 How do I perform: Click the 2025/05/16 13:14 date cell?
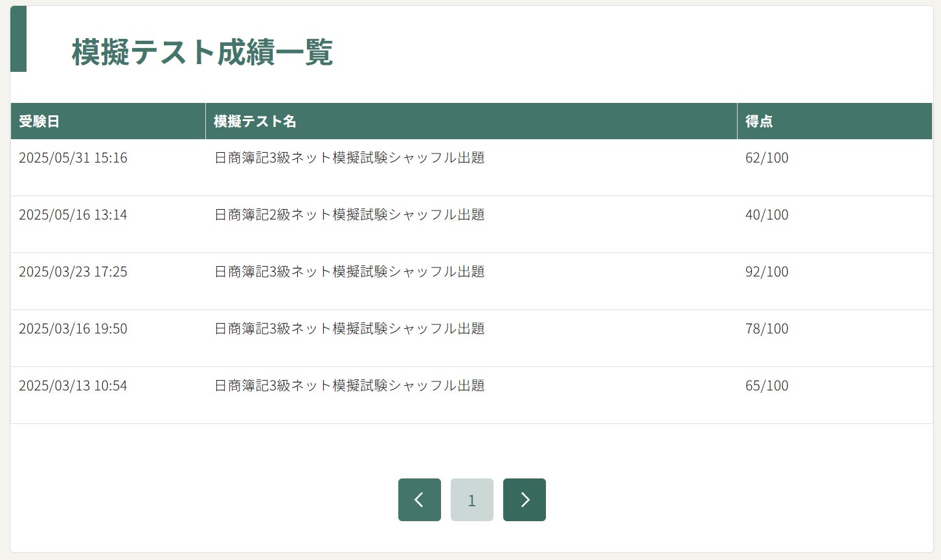[73, 215]
